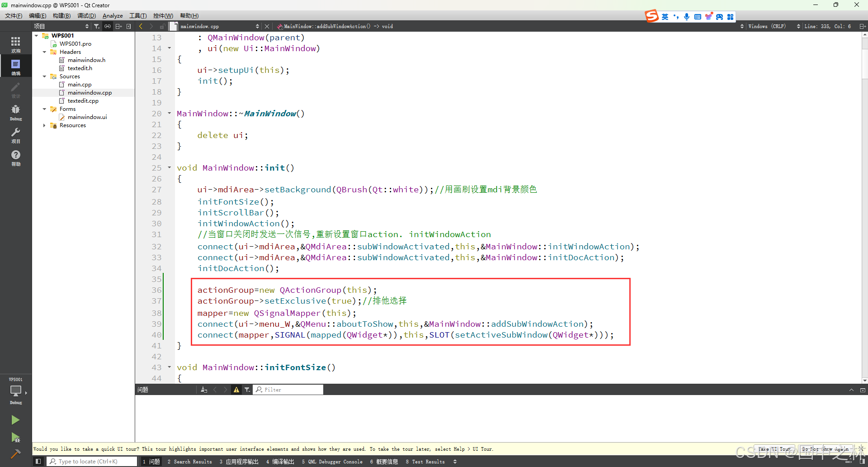Switch to Debug mode in sidebar
Viewport: 868px width, 467px height.
16,112
